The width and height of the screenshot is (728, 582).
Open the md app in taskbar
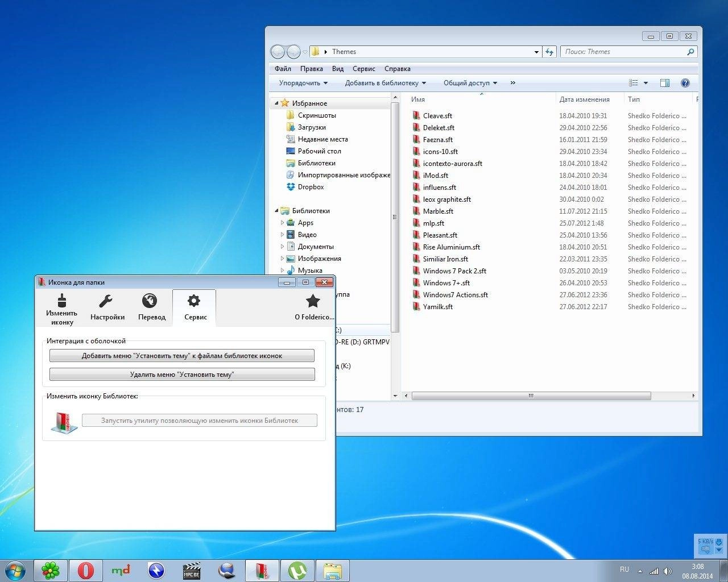click(x=121, y=571)
